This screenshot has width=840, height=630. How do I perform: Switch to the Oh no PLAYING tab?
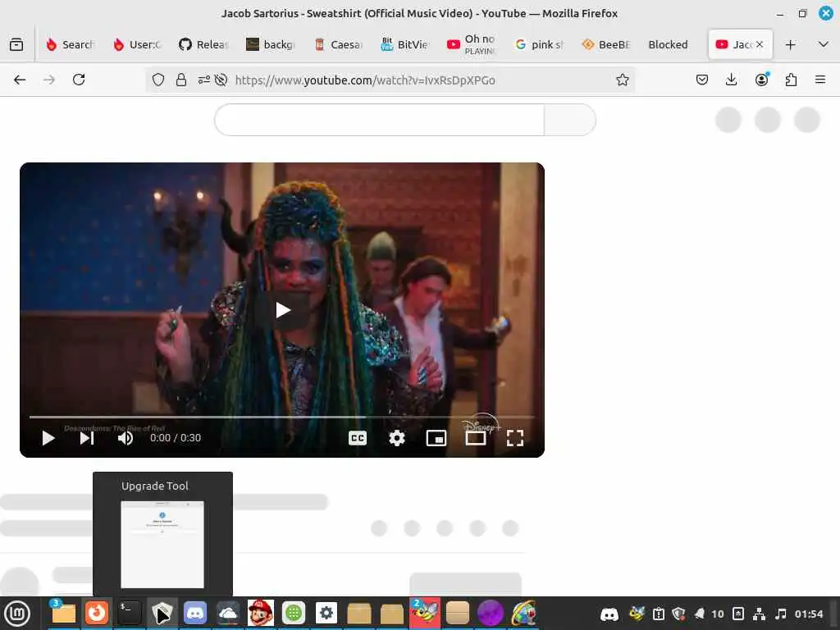tap(472, 44)
